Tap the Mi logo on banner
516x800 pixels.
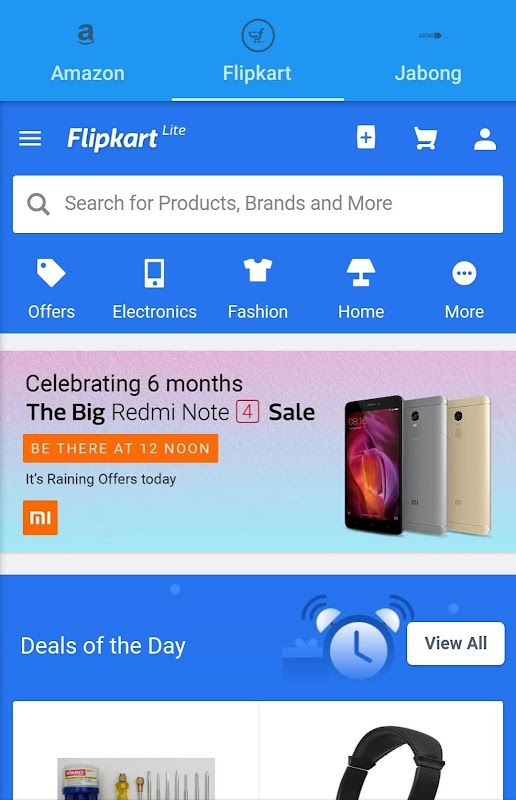click(x=40, y=518)
